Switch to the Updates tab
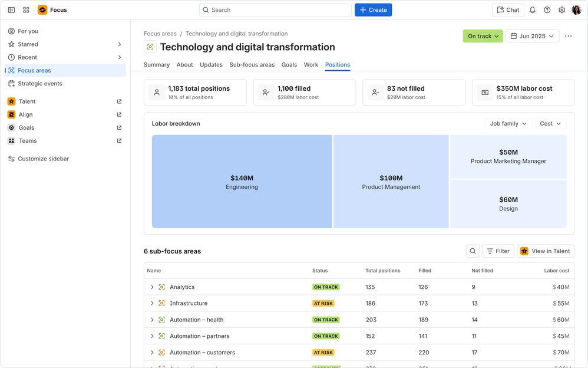Image resolution: width=588 pixels, height=368 pixels. pyautogui.click(x=211, y=65)
